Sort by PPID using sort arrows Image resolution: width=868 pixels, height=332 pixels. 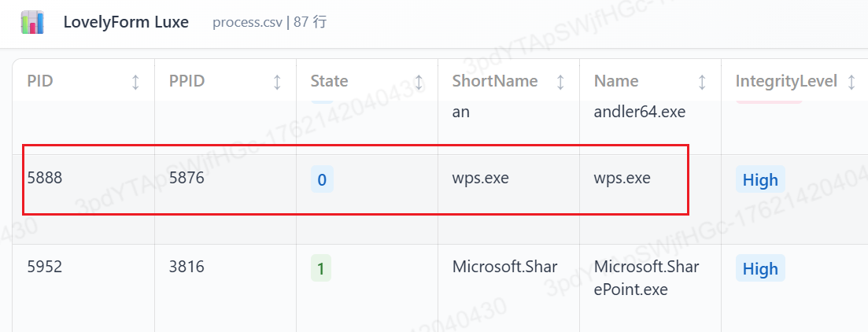coord(277,82)
